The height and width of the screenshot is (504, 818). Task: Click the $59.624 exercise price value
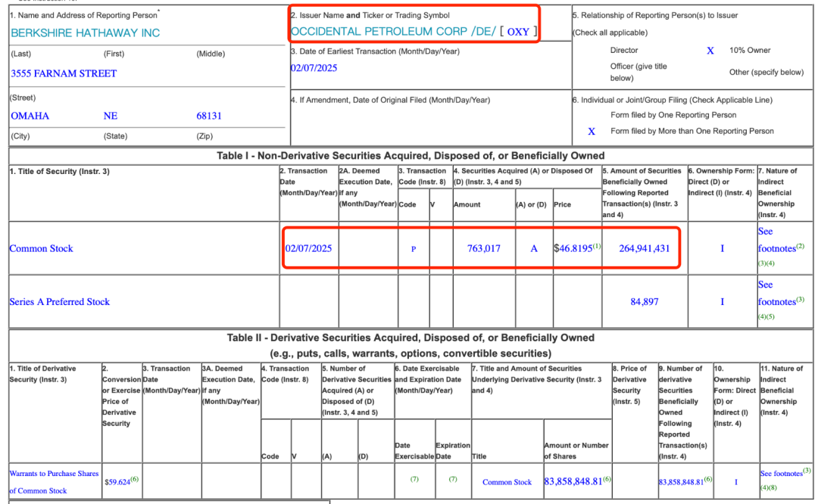117,482
